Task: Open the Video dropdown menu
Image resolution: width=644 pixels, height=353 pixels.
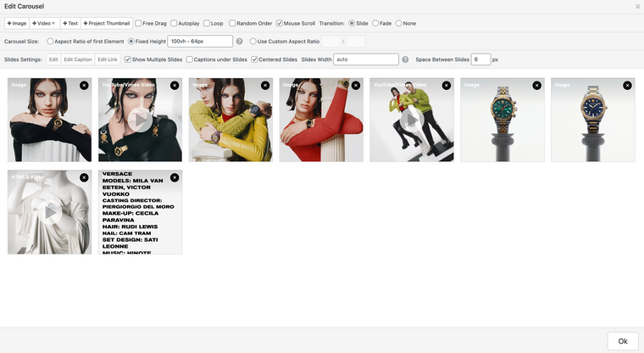Action: 45,24
